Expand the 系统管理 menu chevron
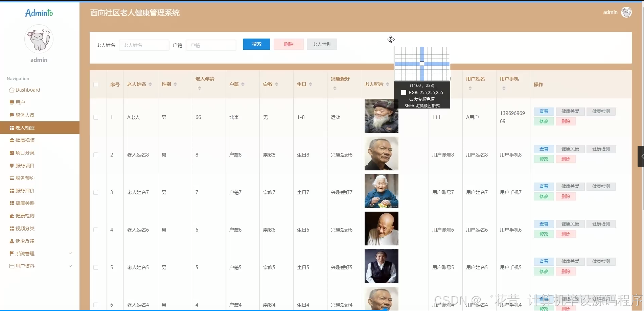This screenshot has width=644, height=311. (x=70, y=253)
